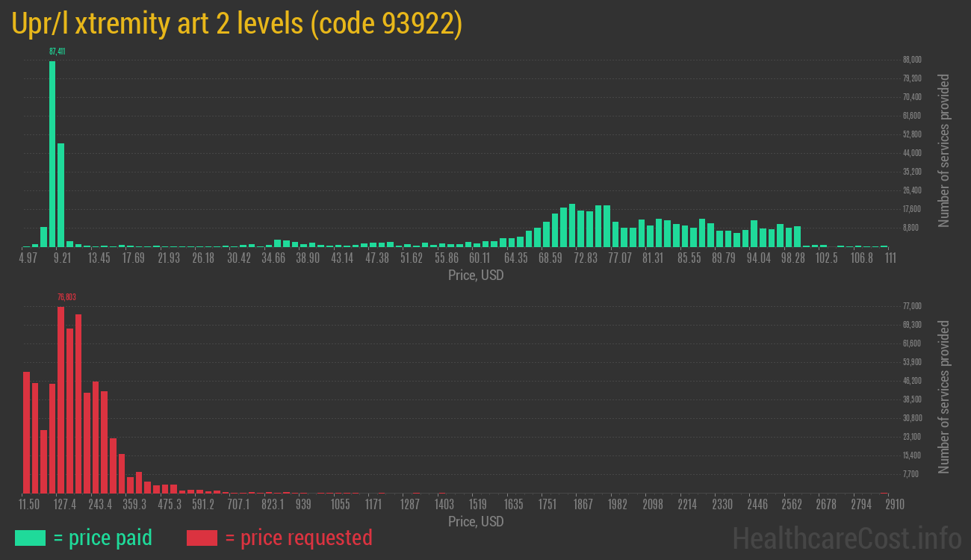This screenshot has width=971, height=560.
Task: Select the 77,000 y-axis tick label
Action: point(912,306)
